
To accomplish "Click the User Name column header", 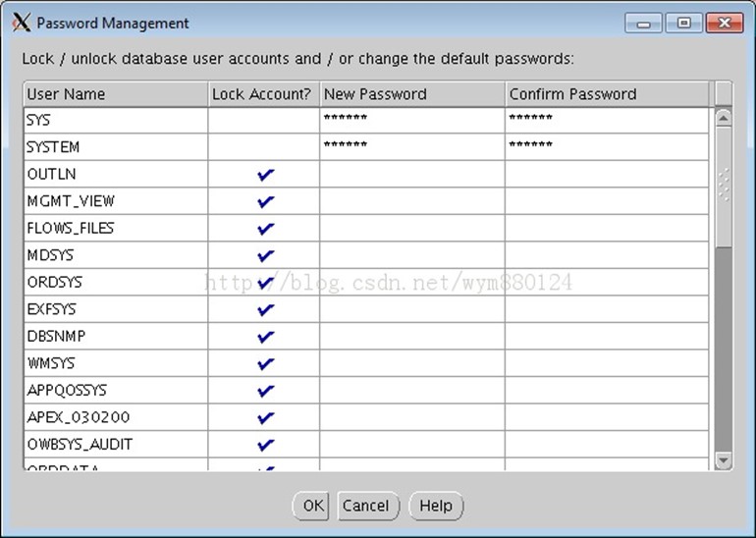I will click(116, 94).
